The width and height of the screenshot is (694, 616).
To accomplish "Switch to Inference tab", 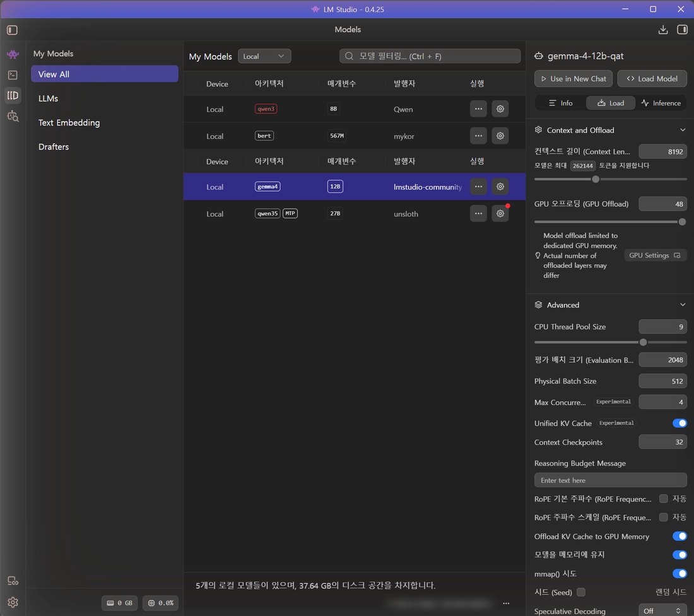I will (661, 103).
